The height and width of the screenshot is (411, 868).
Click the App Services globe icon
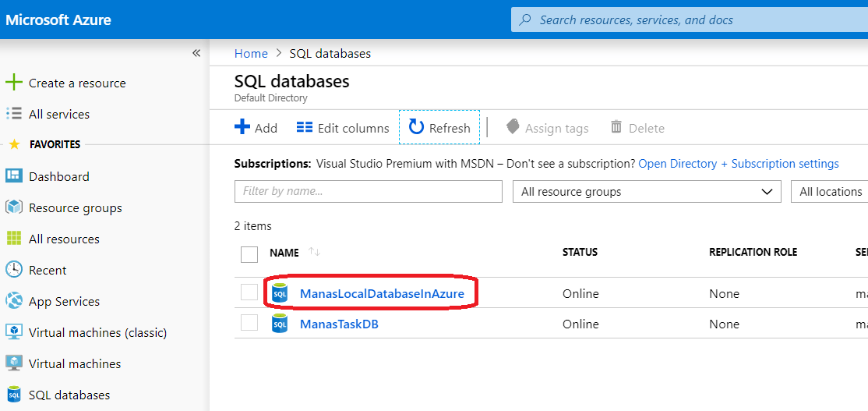coord(14,301)
